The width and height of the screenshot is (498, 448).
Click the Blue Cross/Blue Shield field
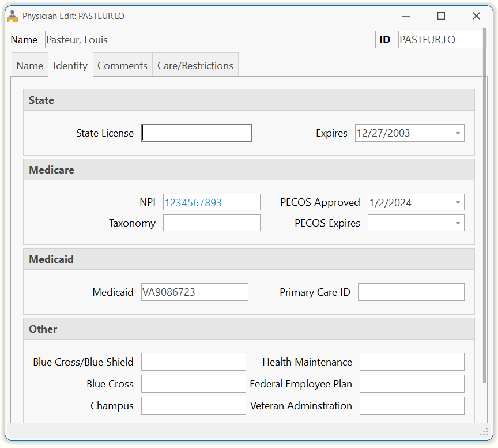(x=194, y=362)
